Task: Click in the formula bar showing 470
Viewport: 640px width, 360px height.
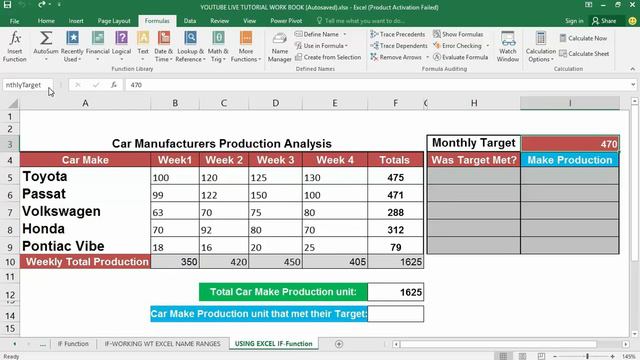Action: (376, 85)
